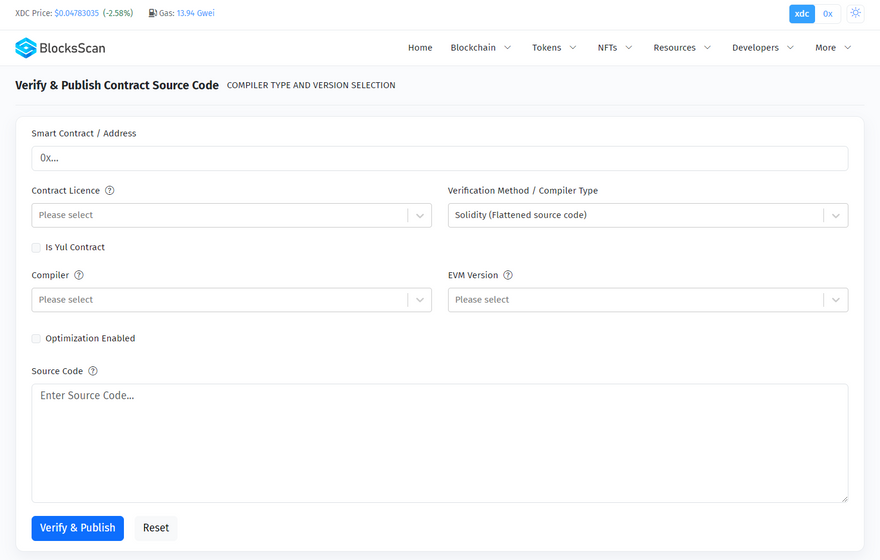Switch to the 0x address prefix
880x560 pixels.
pos(827,13)
